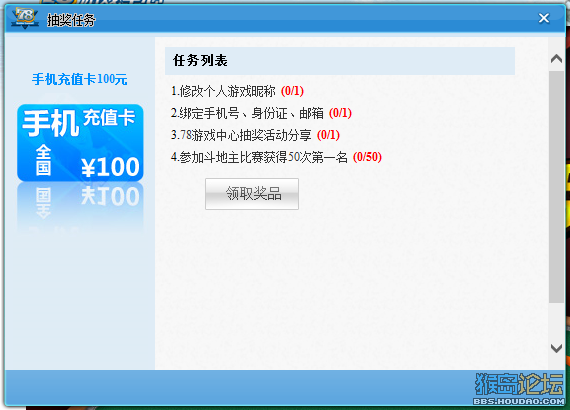Click the 领取奖品 button
The image size is (570, 410).
click(252, 194)
